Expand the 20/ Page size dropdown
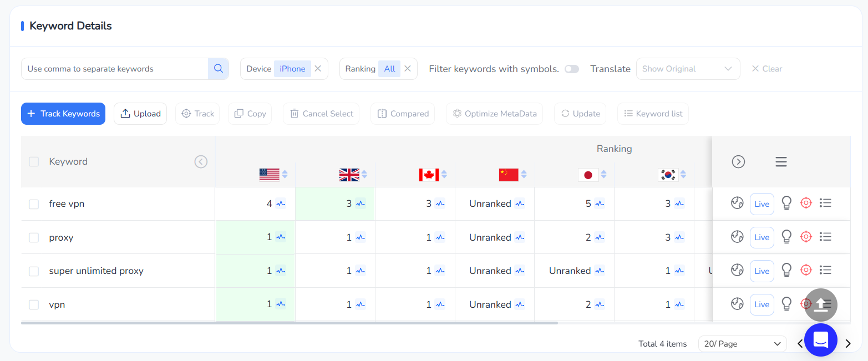 click(742, 344)
